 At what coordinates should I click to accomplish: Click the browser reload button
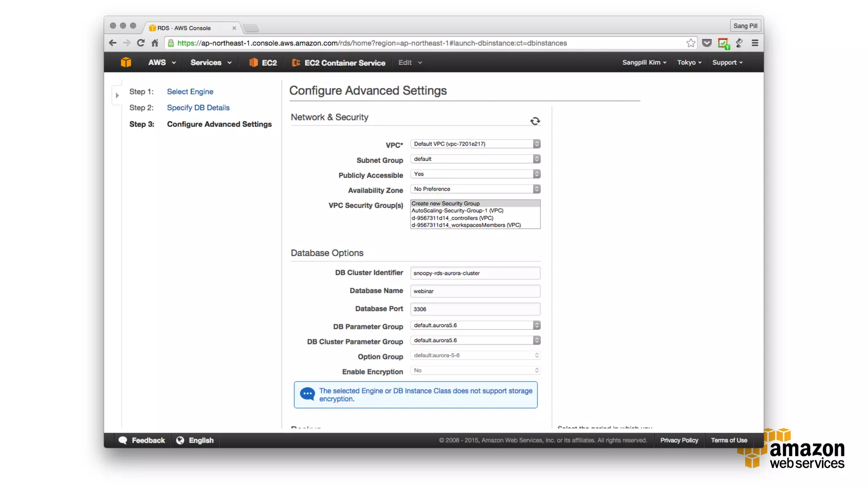click(141, 43)
